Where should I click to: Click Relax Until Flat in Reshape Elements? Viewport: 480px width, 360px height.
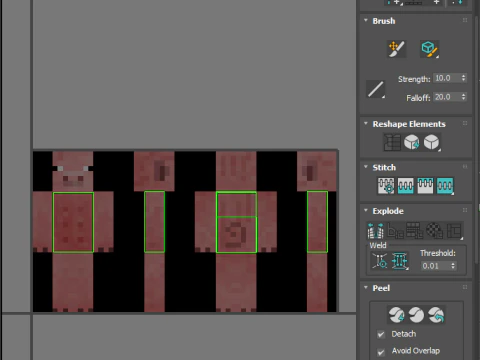pos(412,142)
